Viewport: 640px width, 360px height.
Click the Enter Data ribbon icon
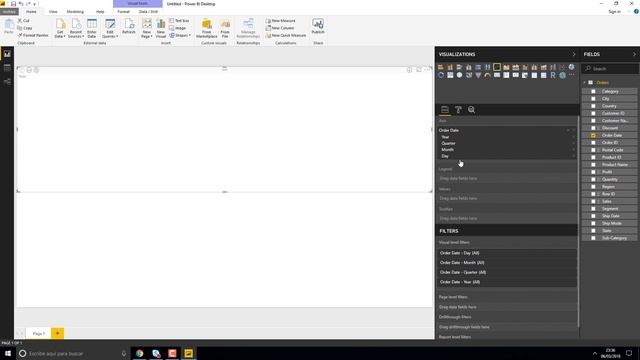point(92,28)
